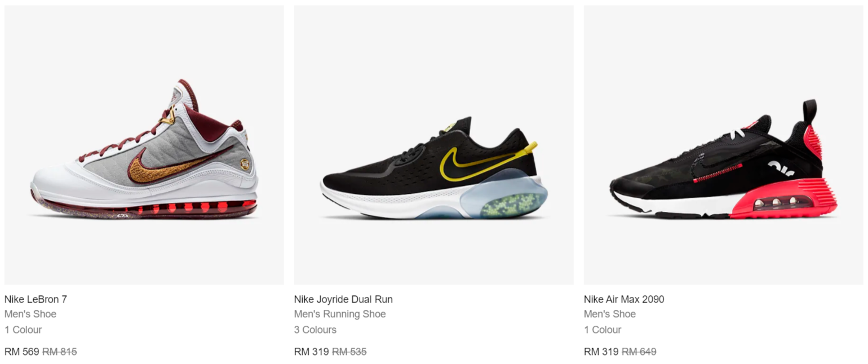Viewport: 868px width, 364px height.
Task: Click the crossed-out RM 535 price
Action: point(349,352)
